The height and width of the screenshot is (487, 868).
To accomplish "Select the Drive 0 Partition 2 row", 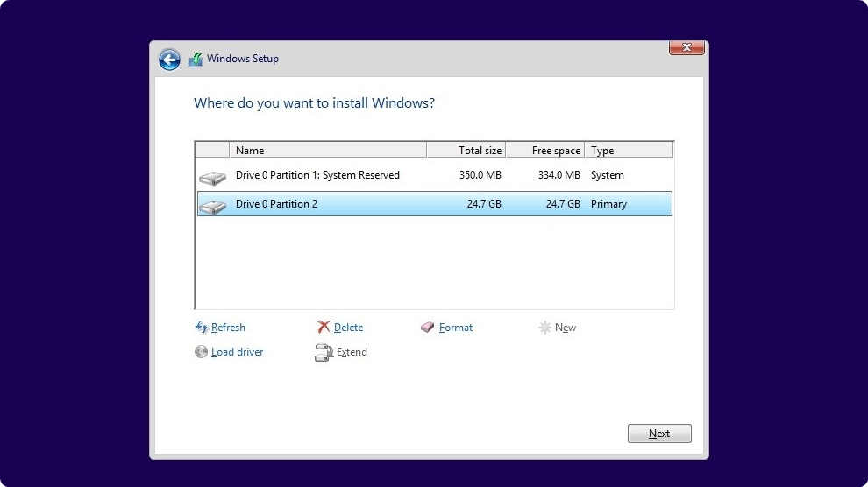I will [x=435, y=204].
